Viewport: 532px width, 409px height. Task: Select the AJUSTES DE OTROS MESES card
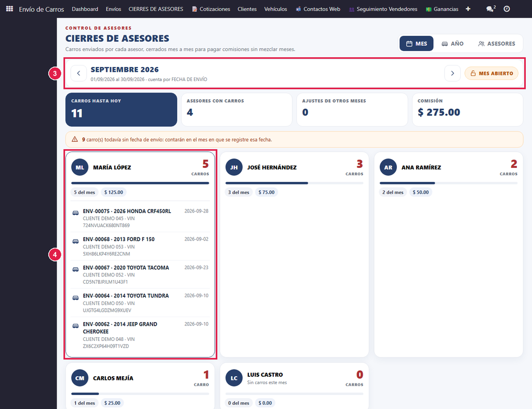(x=352, y=110)
